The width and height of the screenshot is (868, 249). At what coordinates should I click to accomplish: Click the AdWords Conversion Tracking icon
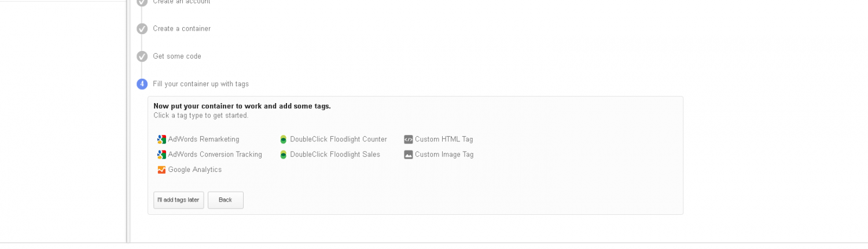click(x=161, y=155)
